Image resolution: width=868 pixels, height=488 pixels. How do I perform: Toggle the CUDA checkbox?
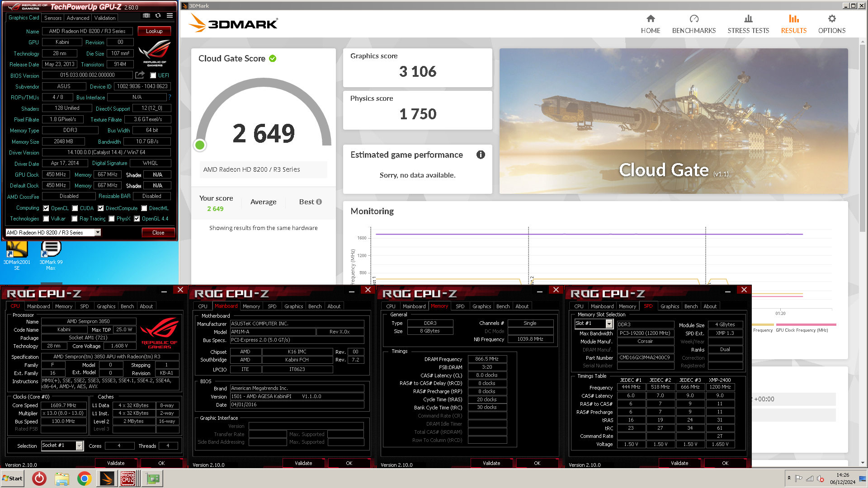pos(75,208)
